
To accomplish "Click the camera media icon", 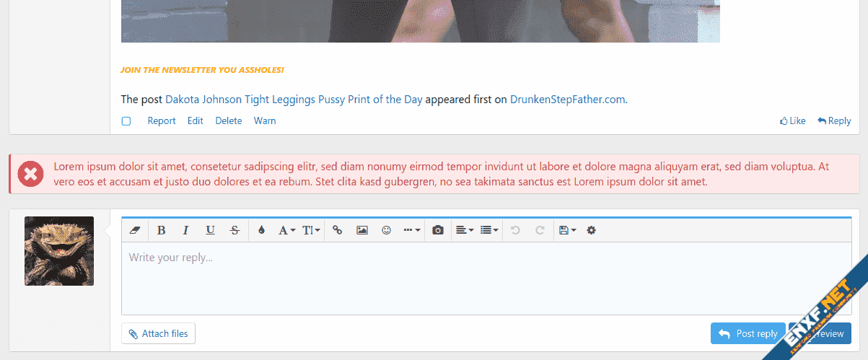I will click(x=437, y=230).
